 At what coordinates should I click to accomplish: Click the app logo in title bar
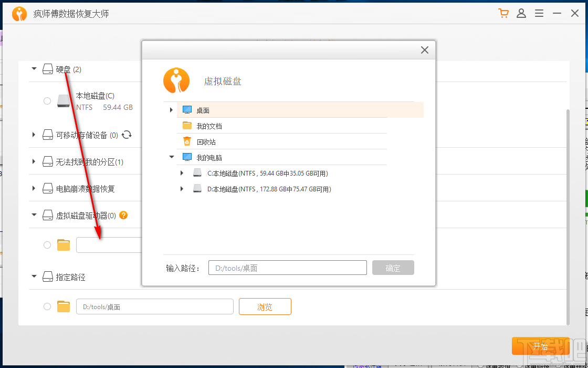coord(19,14)
